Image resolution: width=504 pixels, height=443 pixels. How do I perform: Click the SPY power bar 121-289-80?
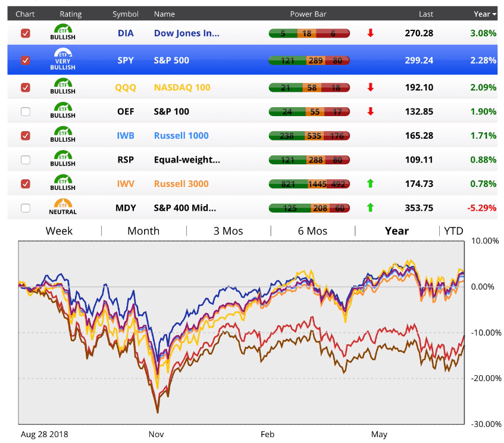click(x=309, y=60)
